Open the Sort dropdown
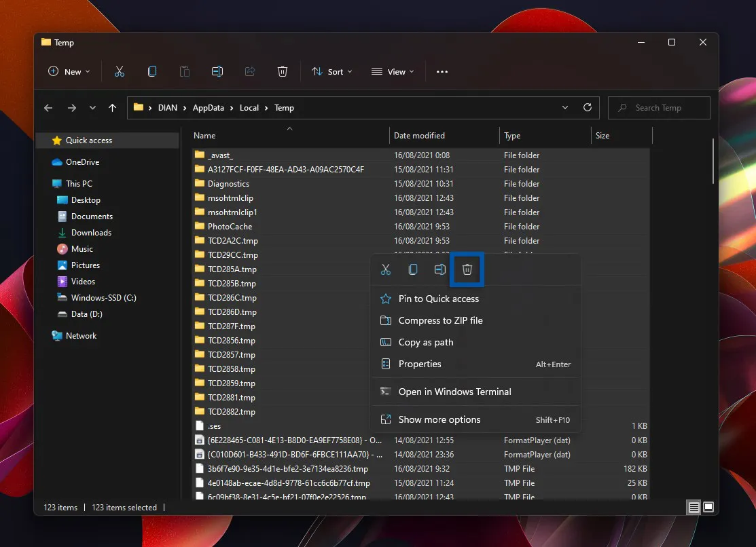Viewport: 756px width, 547px height. point(331,71)
